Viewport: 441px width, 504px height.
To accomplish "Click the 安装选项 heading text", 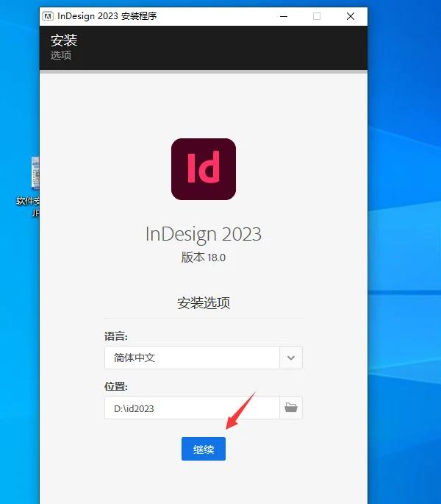I will tap(204, 303).
